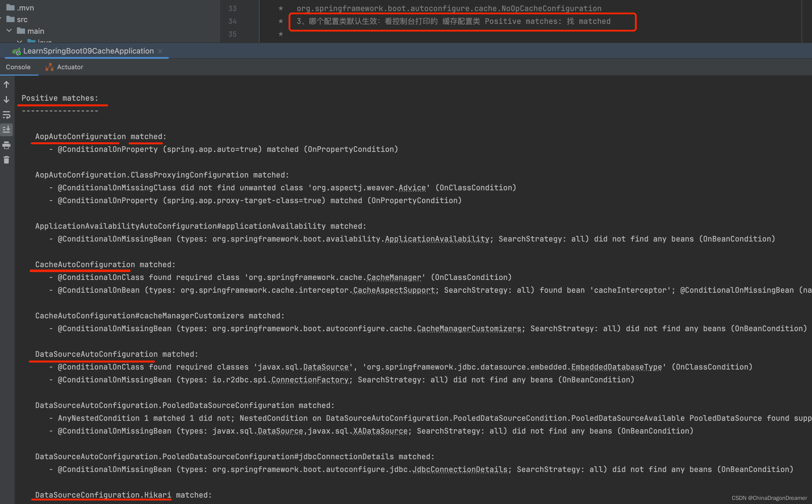The image size is (812, 504).
Task: Click the 'AopAutoConfiguration matched:' line
Action: point(101,136)
